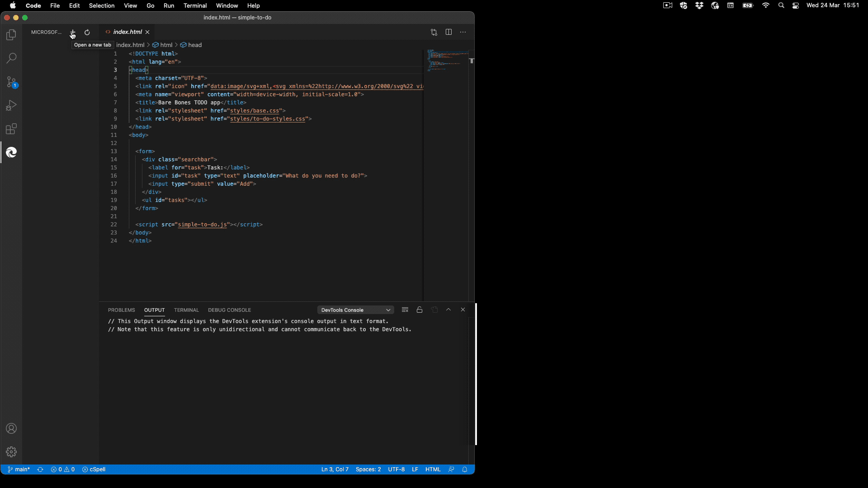The width and height of the screenshot is (868, 488).
Task: Open the Run and Debug view
Action: 11,105
